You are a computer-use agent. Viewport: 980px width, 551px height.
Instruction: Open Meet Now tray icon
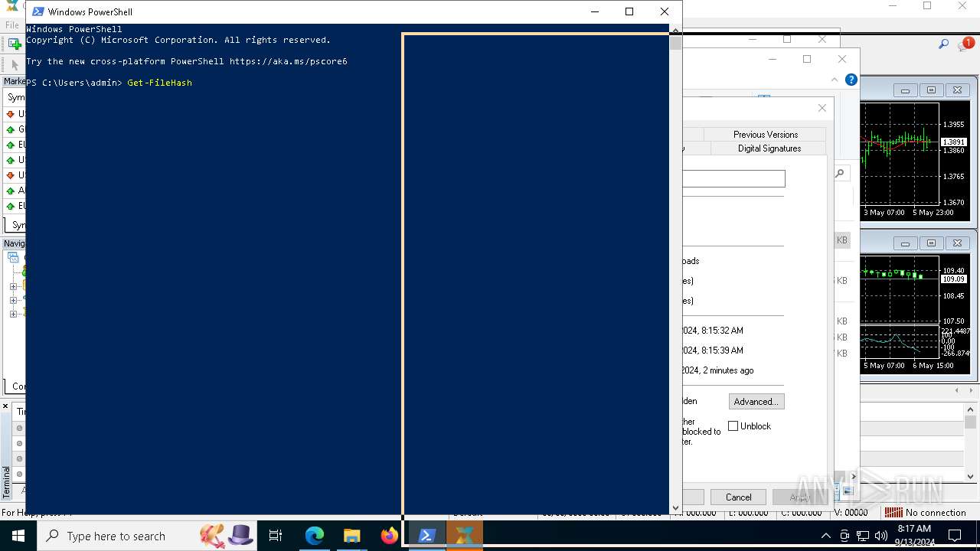coord(844,536)
